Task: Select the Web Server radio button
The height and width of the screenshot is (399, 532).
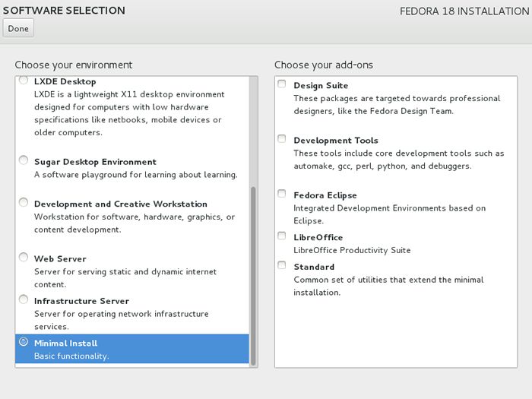Action: [x=24, y=257]
